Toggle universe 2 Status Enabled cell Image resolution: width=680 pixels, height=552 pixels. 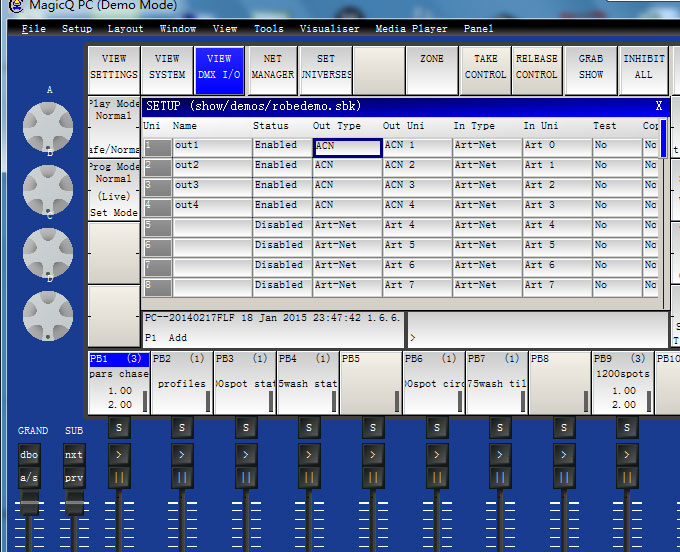pos(282,167)
